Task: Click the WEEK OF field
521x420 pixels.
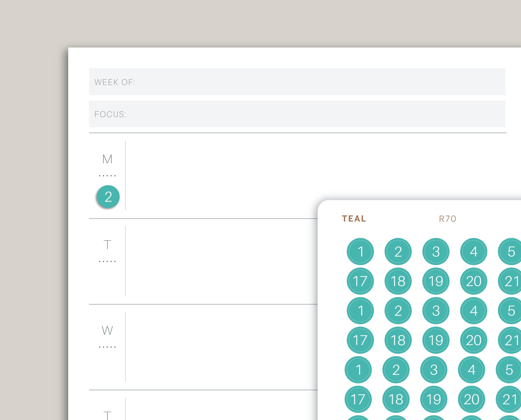Action: (297, 82)
